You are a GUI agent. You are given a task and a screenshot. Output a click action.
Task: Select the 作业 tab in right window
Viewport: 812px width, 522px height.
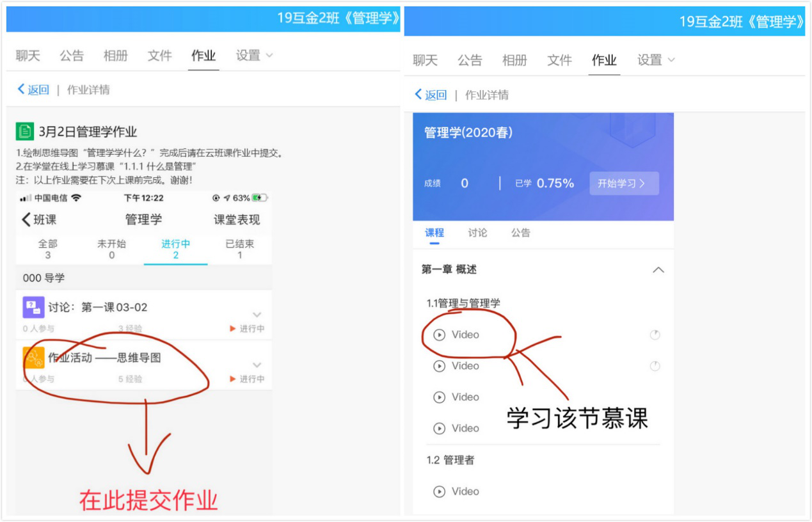[604, 60]
